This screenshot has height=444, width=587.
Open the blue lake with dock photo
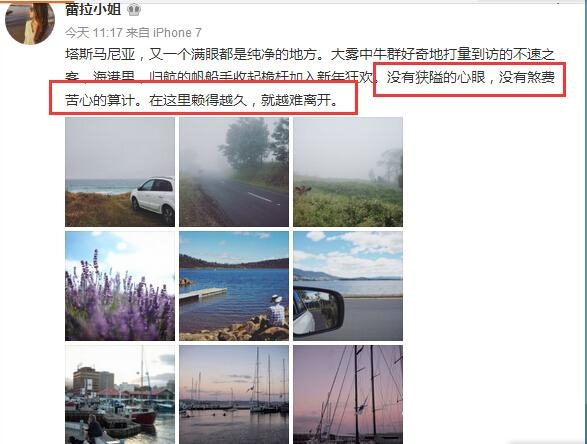click(234, 286)
